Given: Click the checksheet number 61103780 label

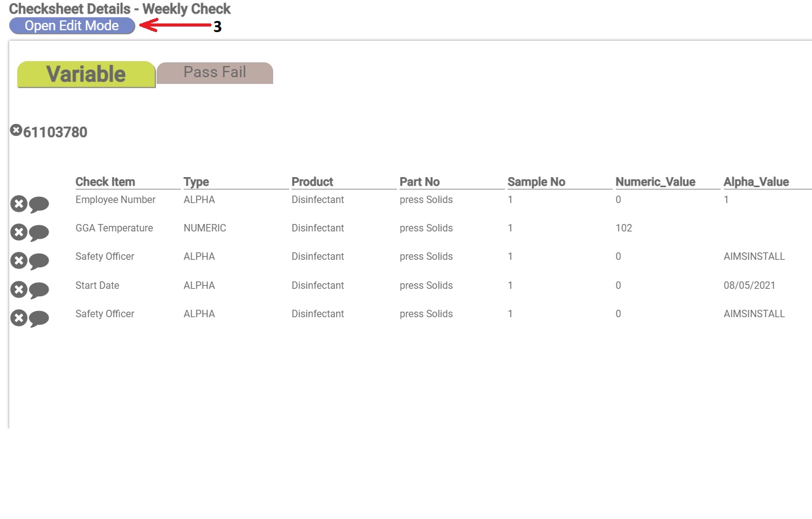Looking at the screenshot, I should coord(55,131).
